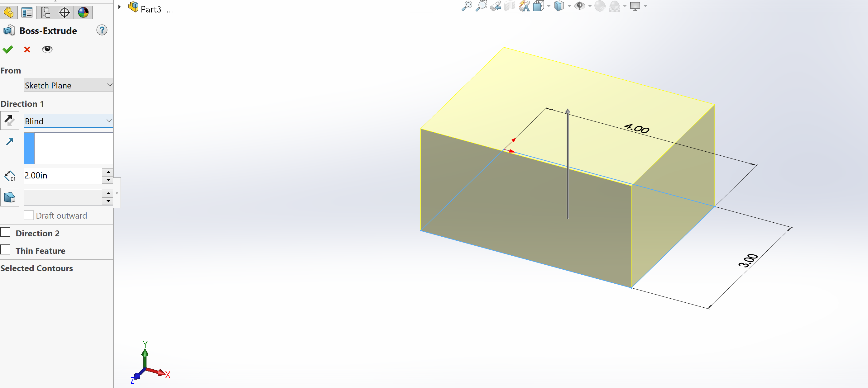The height and width of the screenshot is (388, 868).
Task: Open the View Orientation dropdown arrow
Action: point(549,6)
